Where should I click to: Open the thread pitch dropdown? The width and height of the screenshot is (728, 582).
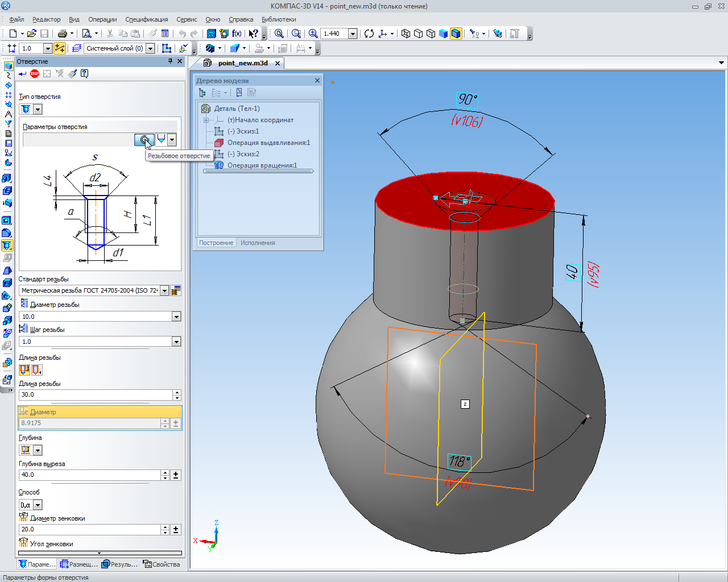coord(176,342)
